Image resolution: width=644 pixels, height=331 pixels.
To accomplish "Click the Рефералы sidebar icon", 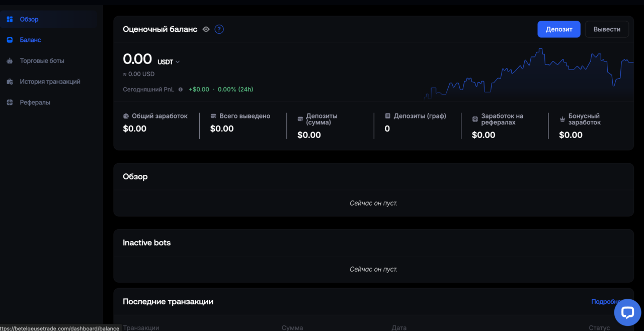I will (10, 102).
